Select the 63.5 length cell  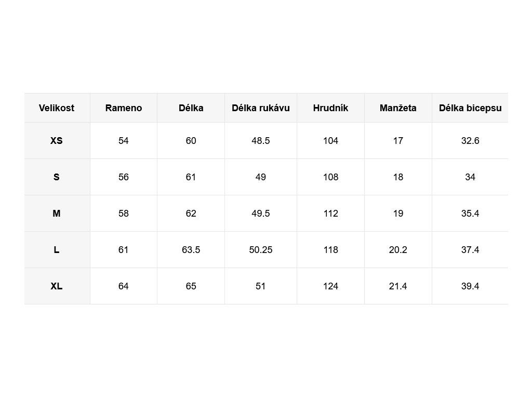pos(191,249)
